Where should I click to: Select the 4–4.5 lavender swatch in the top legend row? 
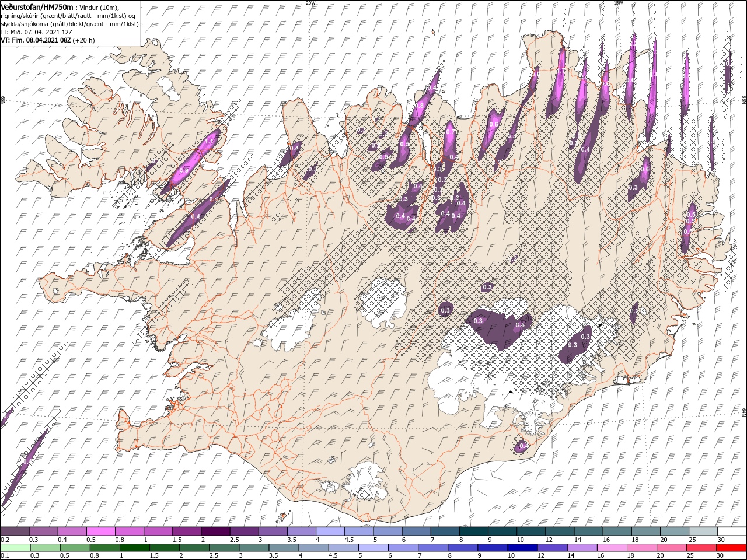[x=330, y=531]
